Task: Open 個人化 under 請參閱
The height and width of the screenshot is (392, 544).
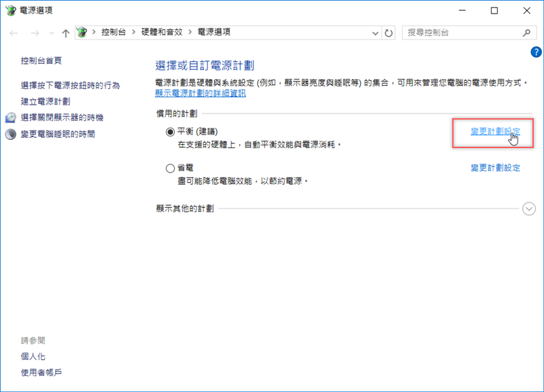Action: tap(33, 357)
